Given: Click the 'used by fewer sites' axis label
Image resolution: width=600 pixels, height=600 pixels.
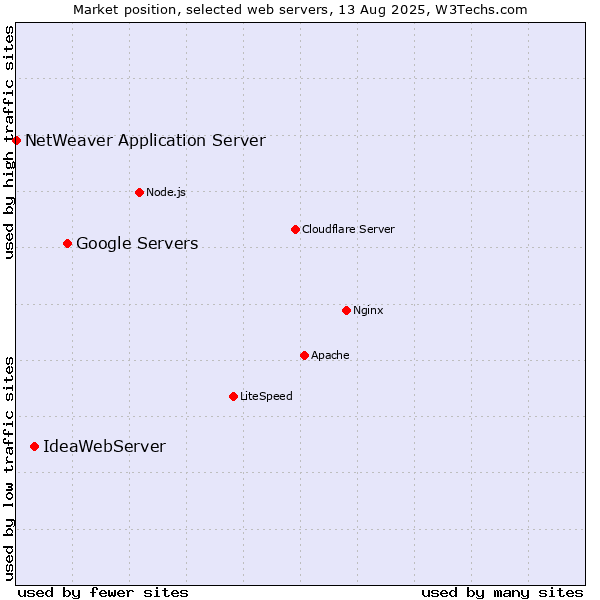Looking at the screenshot, I should click(103, 593).
